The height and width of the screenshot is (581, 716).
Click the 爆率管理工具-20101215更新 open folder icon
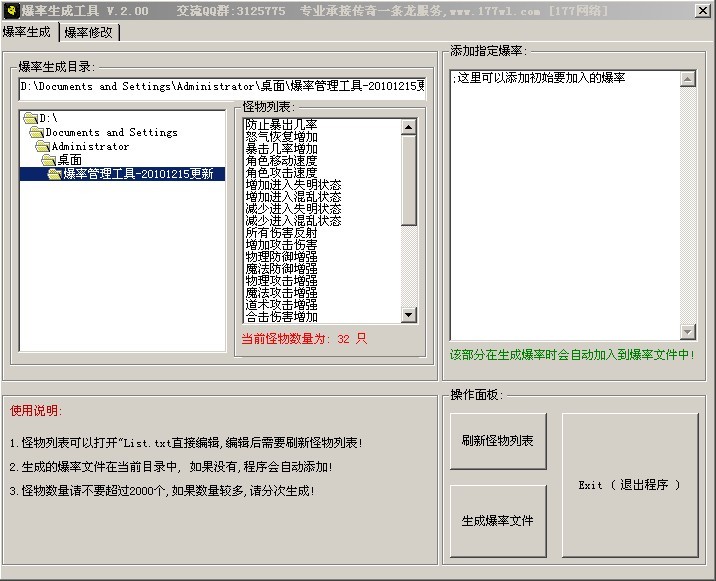(x=55, y=174)
